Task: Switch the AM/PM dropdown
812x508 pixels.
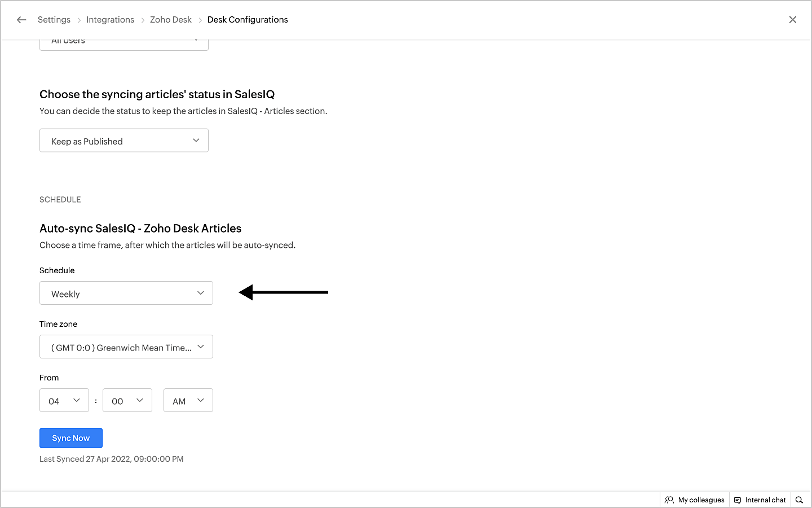Action: tap(188, 400)
